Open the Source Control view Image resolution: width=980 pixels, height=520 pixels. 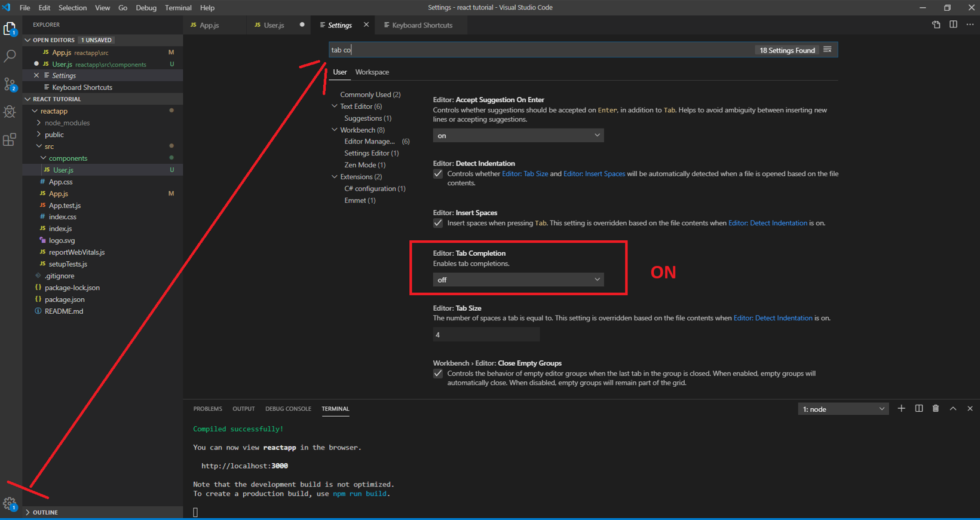pos(10,84)
